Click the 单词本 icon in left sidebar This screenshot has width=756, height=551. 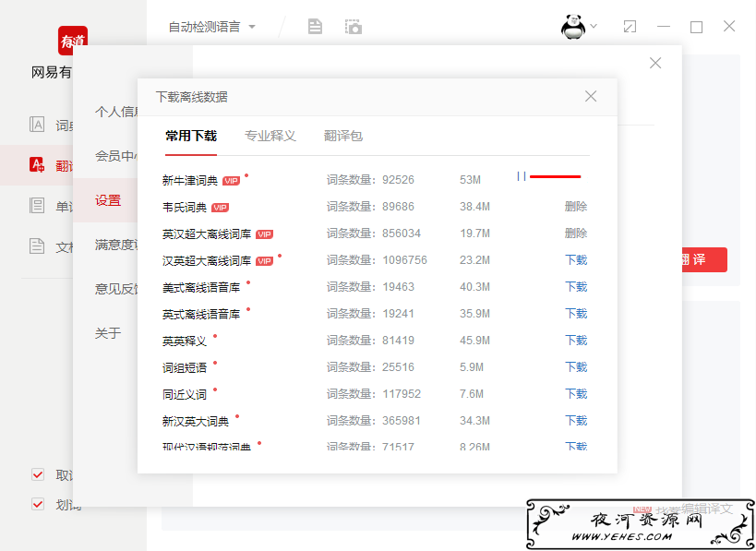pos(37,206)
